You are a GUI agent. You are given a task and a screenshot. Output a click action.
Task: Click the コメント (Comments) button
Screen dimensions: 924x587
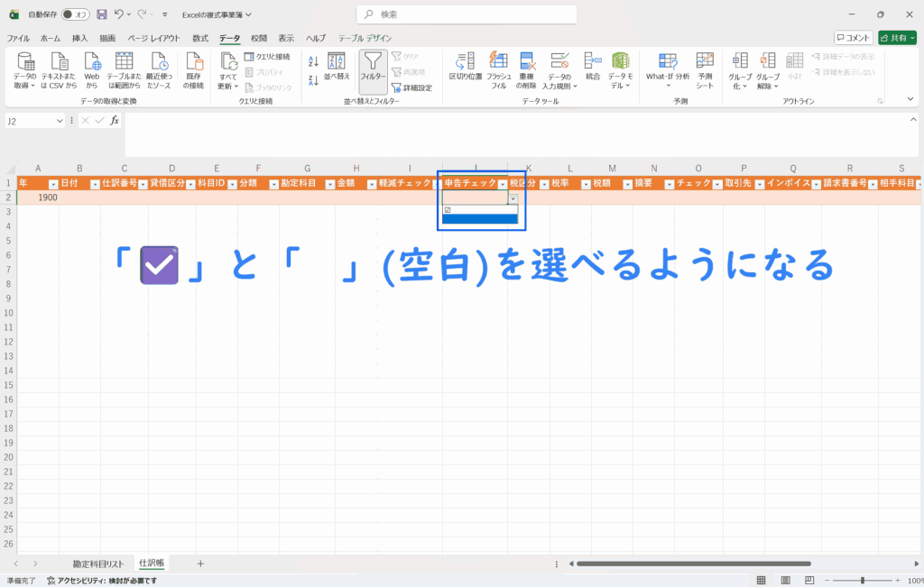pos(854,38)
